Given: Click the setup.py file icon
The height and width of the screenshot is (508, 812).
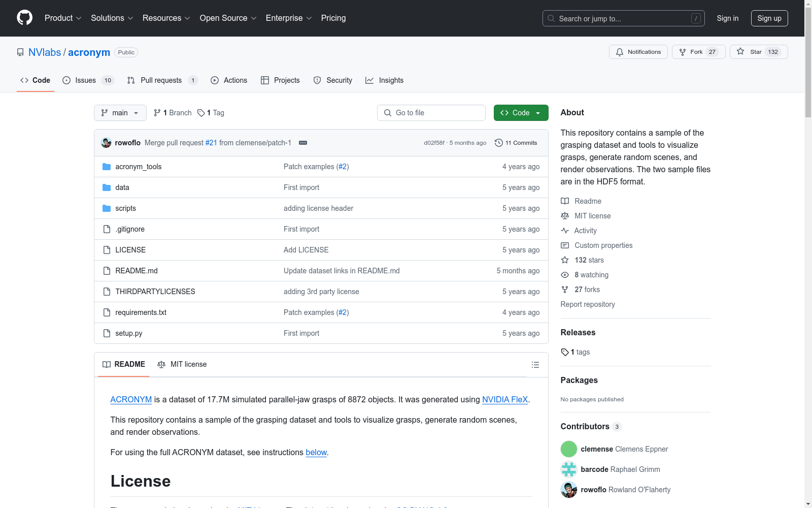Looking at the screenshot, I should point(107,333).
